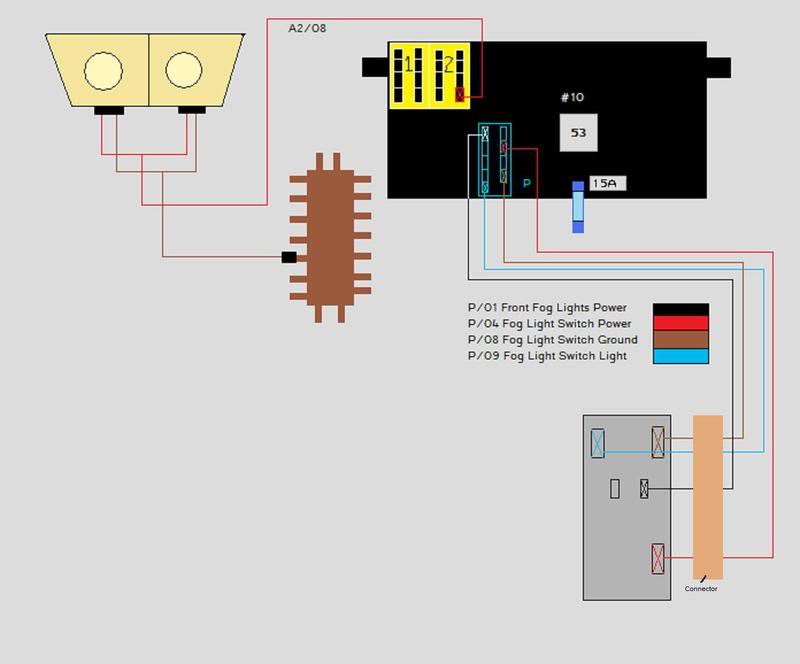Click the right fog light lamp circle
The width and height of the screenshot is (800, 664).
pos(184,71)
